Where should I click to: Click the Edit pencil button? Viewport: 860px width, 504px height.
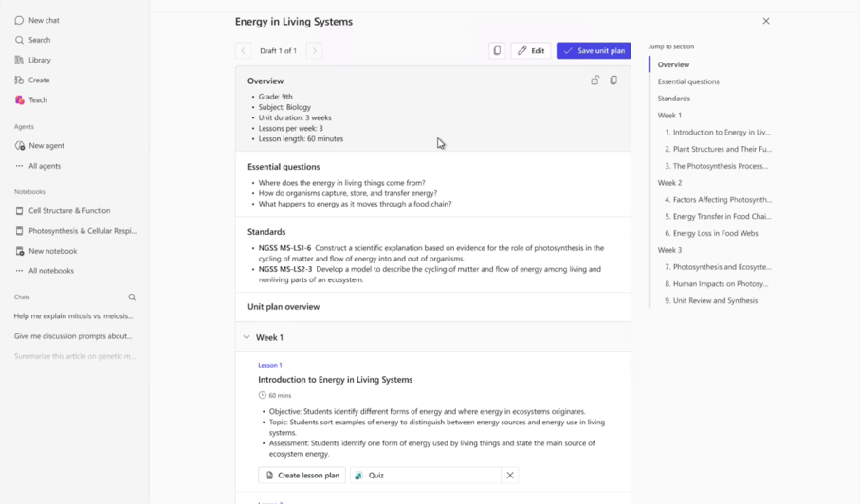(531, 50)
